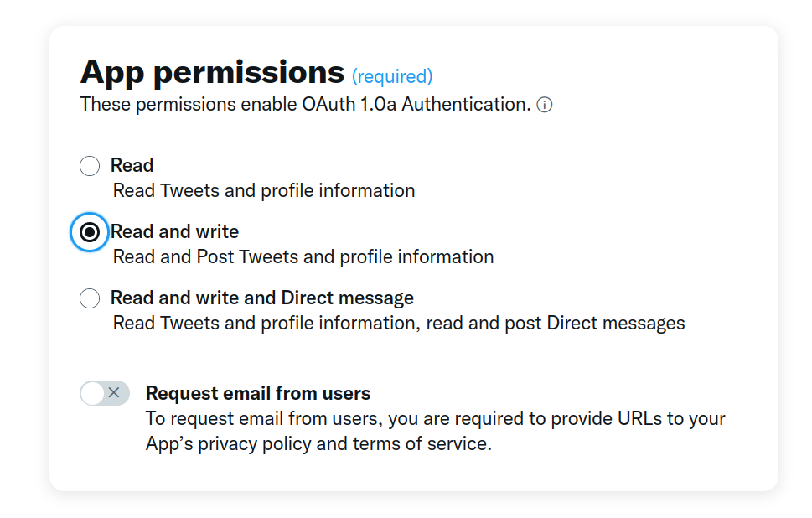Click 'Read and write and Direct message' label
Screen dimensions: 812x518
tap(261, 298)
